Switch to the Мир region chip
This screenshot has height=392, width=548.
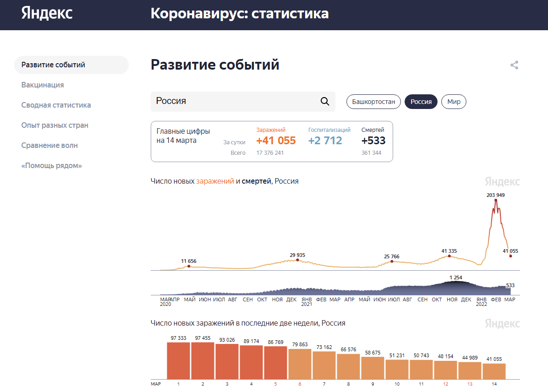pyautogui.click(x=454, y=102)
